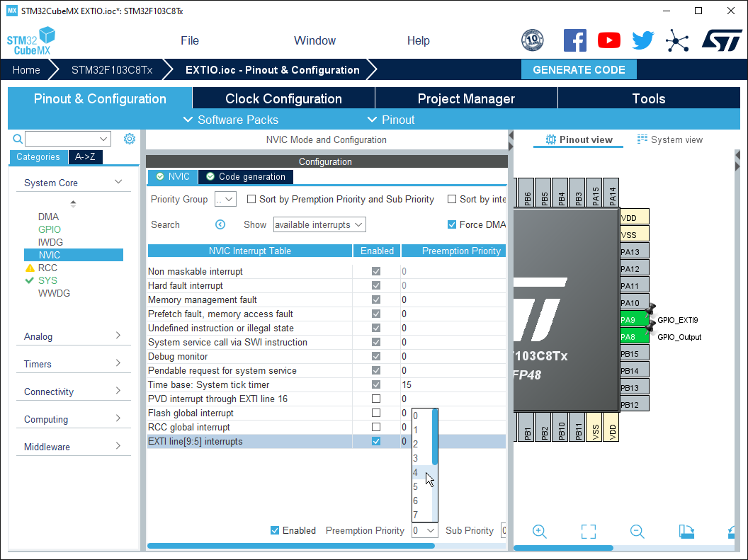Click the scroll-up arrow above DMA
Viewport: 748px width, 560px height.
coord(73,203)
